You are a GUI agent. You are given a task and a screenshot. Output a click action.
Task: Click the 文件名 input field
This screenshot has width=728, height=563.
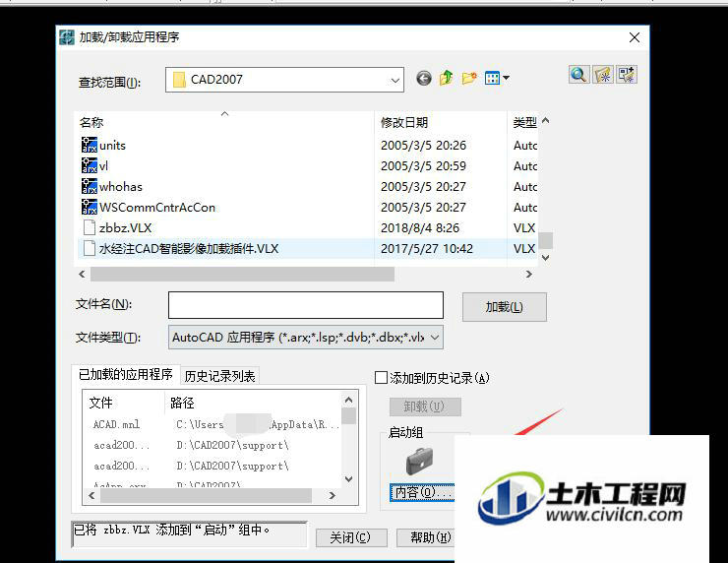pyautogui.click(x=306, y=305)
